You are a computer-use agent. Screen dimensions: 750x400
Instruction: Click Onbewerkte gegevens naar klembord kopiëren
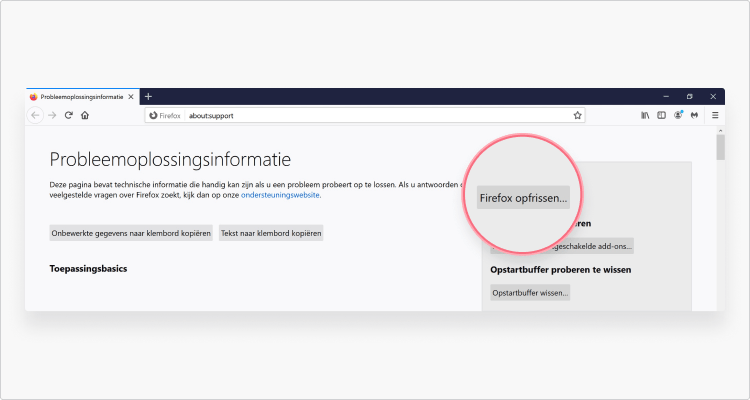coord(131,233)
